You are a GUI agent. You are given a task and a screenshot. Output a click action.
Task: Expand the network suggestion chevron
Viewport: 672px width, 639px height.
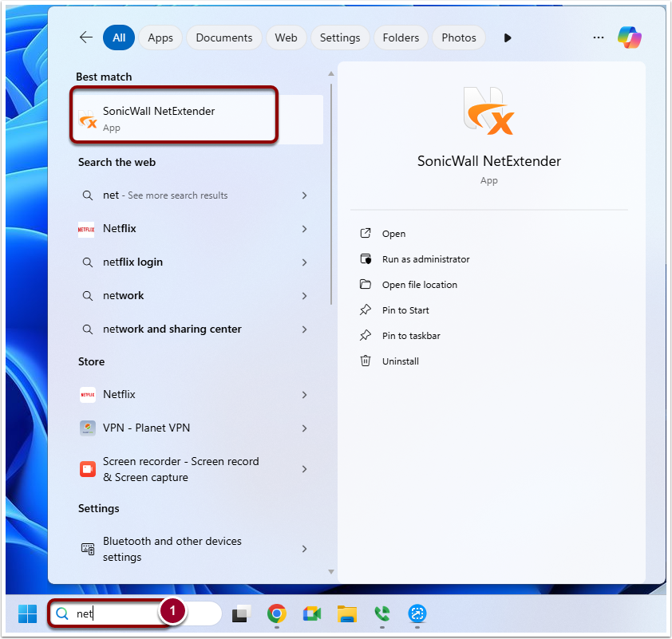pyautogui.click(x=304, y=295)
